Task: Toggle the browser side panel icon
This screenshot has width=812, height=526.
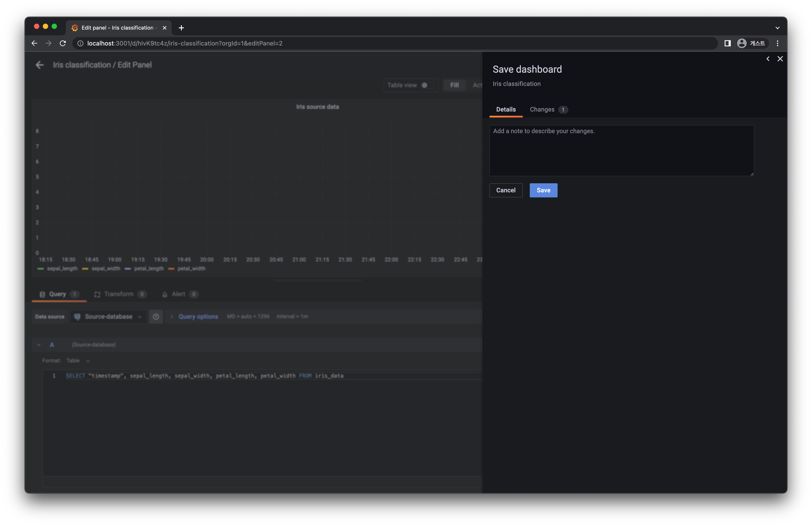Action: (727, 43)
